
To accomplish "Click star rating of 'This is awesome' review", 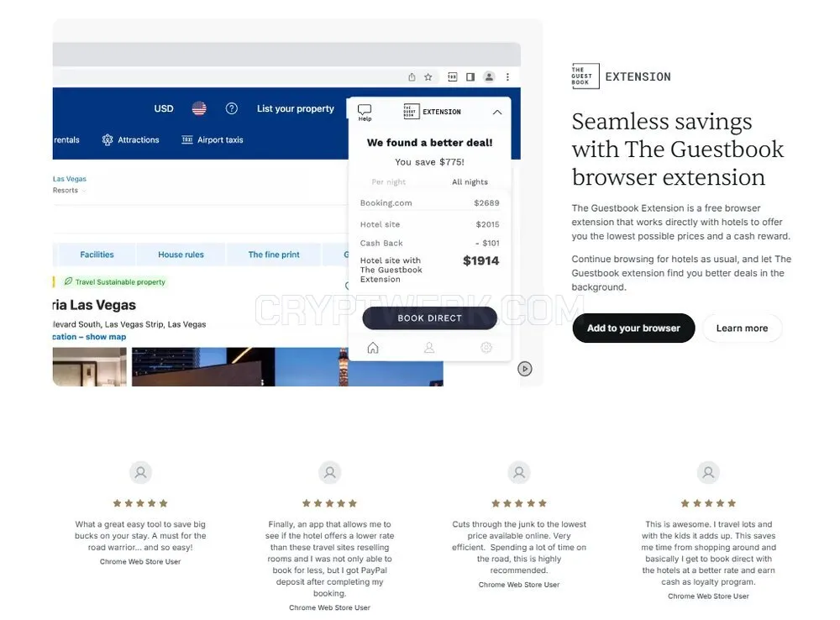I will [708, 503].
